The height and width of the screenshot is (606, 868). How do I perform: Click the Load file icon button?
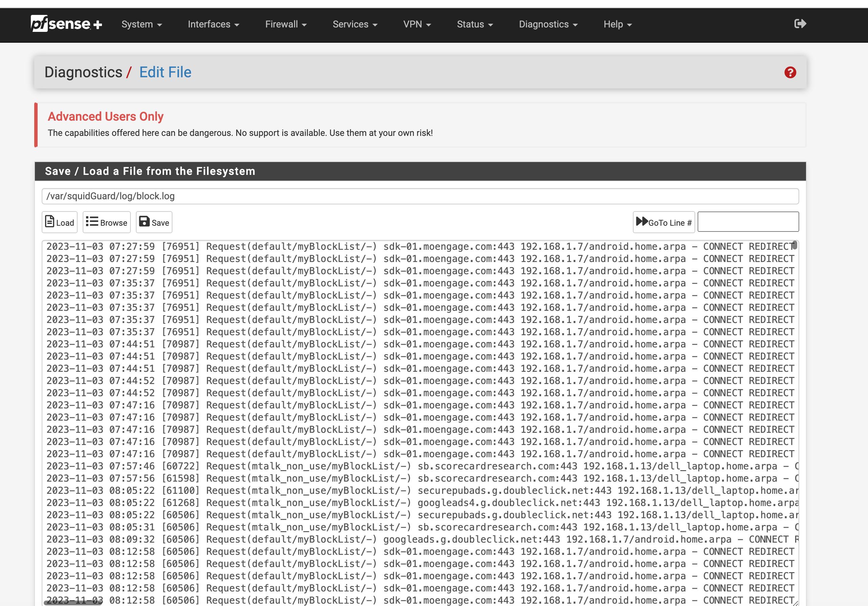point(59,222)
